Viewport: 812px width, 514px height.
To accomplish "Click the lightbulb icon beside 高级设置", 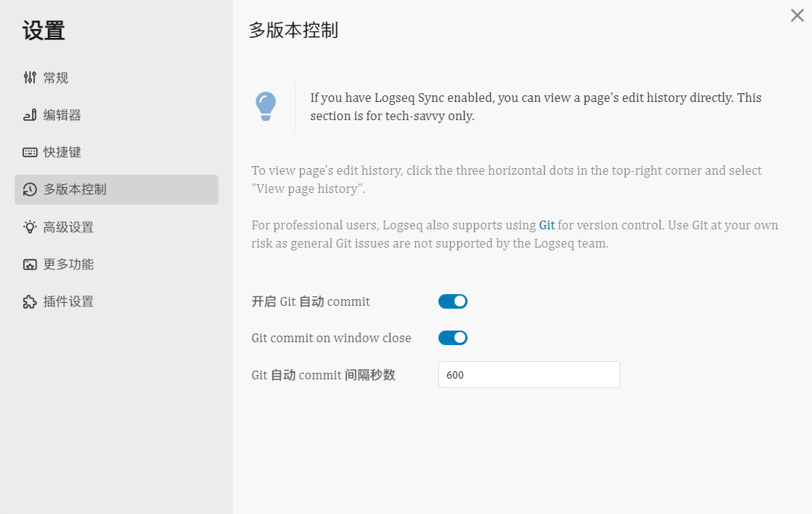I will coord(28,226).
